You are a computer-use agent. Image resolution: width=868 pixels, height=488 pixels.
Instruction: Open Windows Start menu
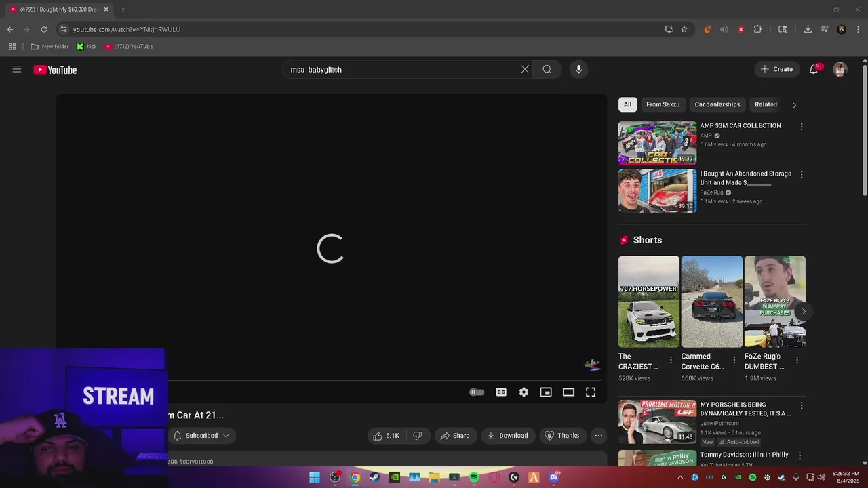[315, 477]
